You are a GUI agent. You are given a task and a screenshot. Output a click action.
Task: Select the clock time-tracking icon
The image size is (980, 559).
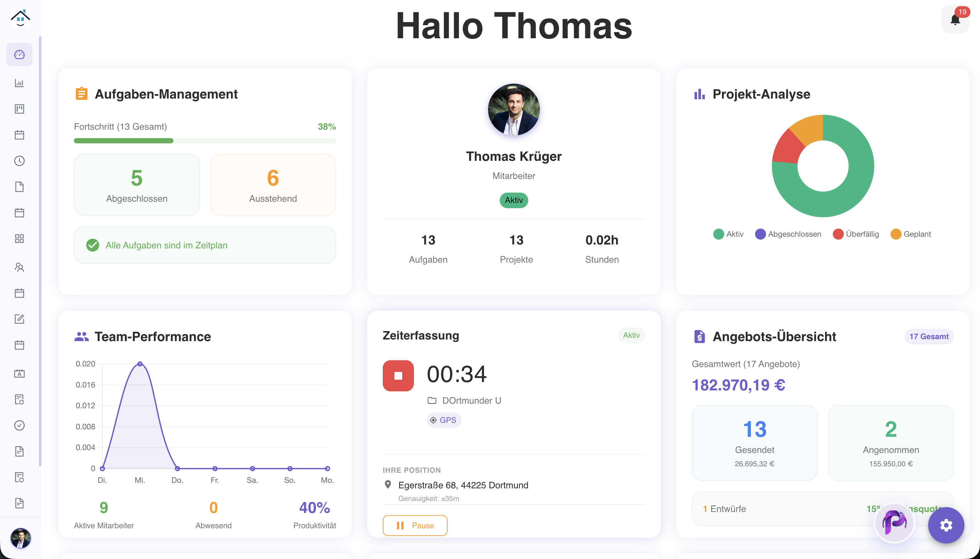pyautogui.click(x=19, y=161)
